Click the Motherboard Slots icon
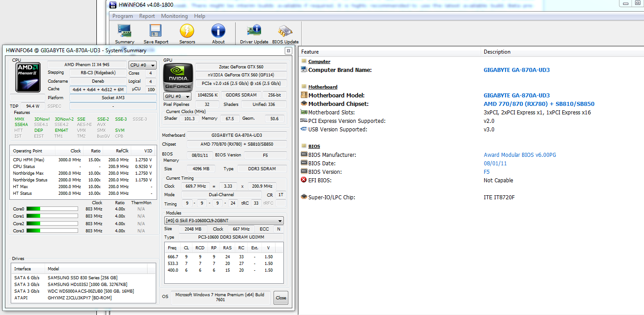644x315 pixels. 304,112
